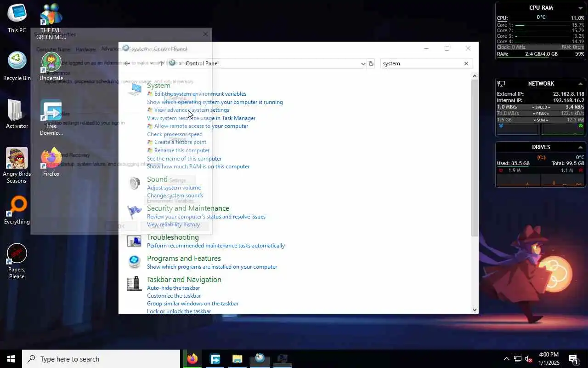
Task: Select the Activator folder icon
Action: [17, 114]
